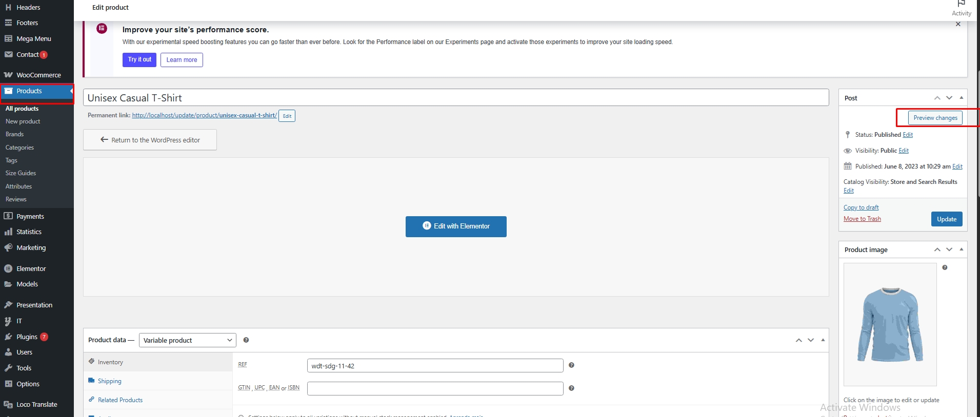Open Loco Translate in the sidebar
980x417 pixels.
(x=36, y=404)
